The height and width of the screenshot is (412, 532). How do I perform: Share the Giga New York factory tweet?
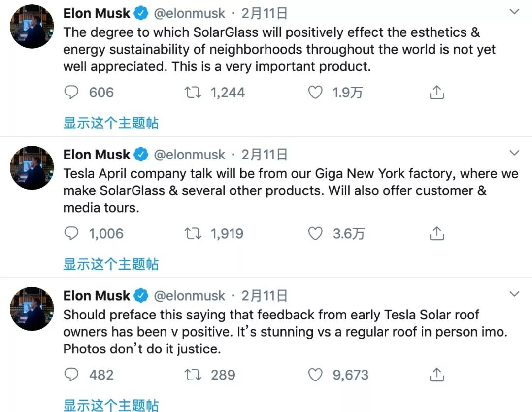437,234
